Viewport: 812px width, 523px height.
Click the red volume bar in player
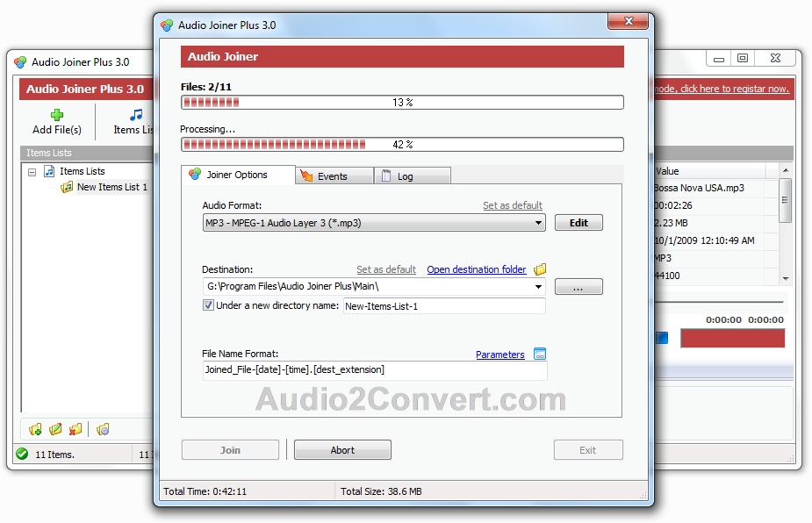(x=732, y=338)
